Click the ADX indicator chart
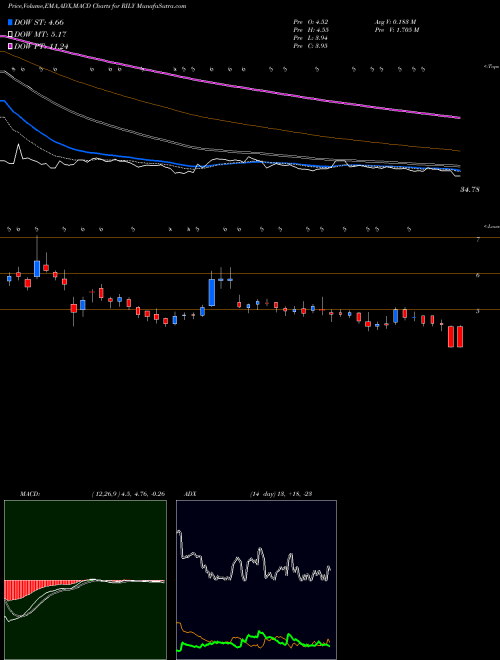The image size is (500, 660). tap(256, 580)
